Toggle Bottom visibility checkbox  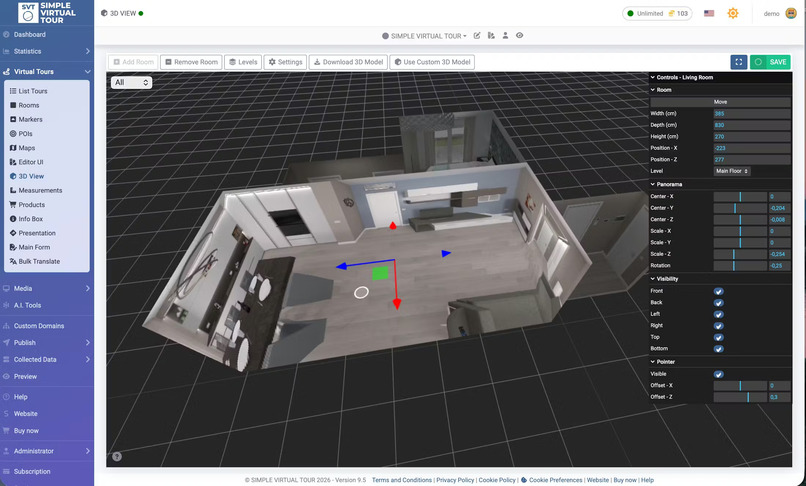pos(719,349)
